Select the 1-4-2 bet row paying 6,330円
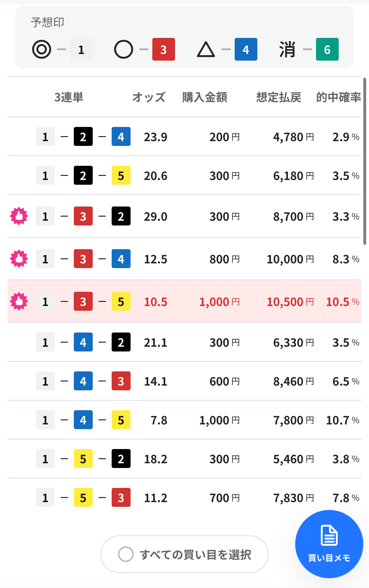Viewport: 369px width, 588px height. (184, 342)
